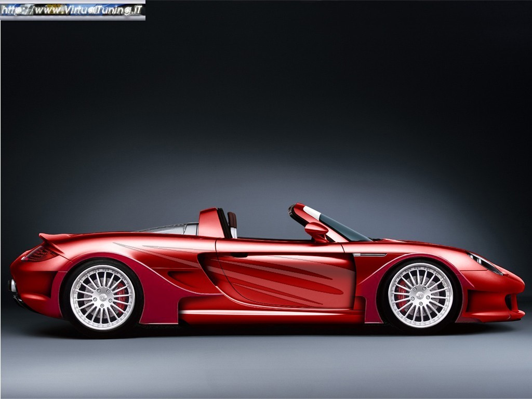Click the VirtualTuning.IT URL banner
Screen dimensions: 532x399
point(73,10)
